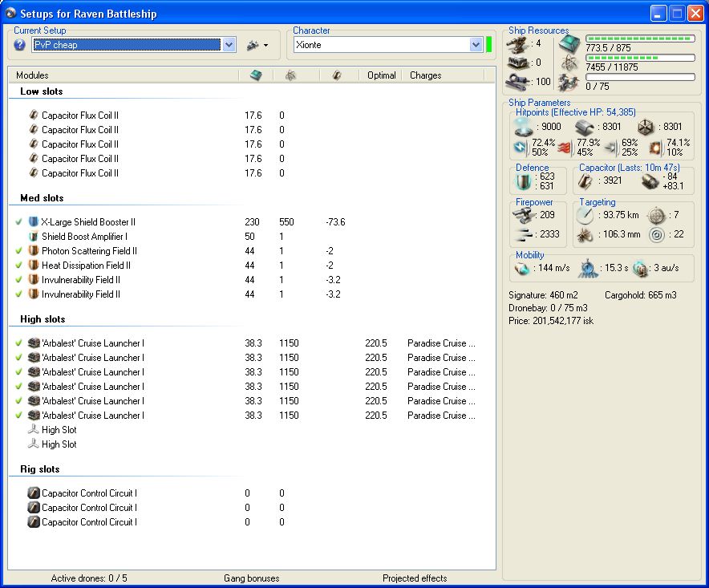Toggle first Invulnerability Field II active checkmark

18,280
